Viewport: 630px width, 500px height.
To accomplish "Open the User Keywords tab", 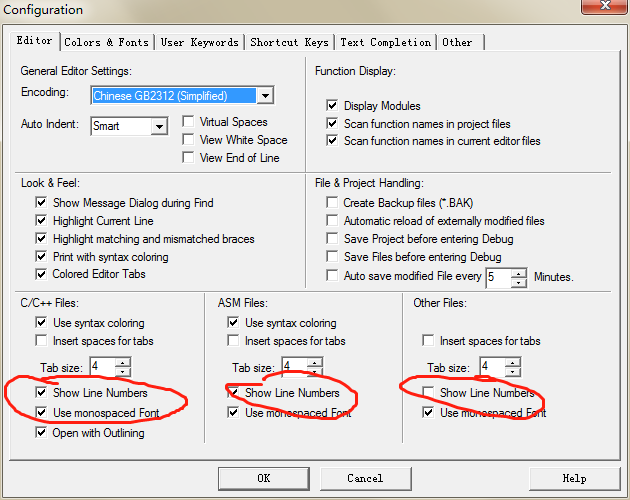I will (x=200, y=42).
